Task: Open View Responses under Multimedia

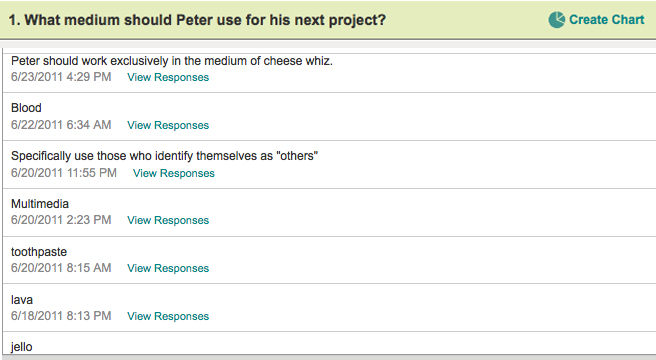Action: coord(168,220)
